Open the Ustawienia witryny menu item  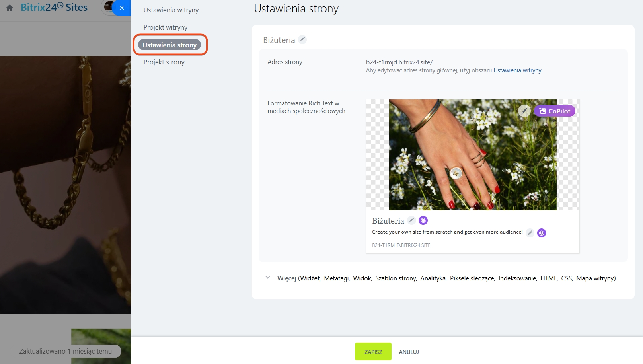click(171, 10)
